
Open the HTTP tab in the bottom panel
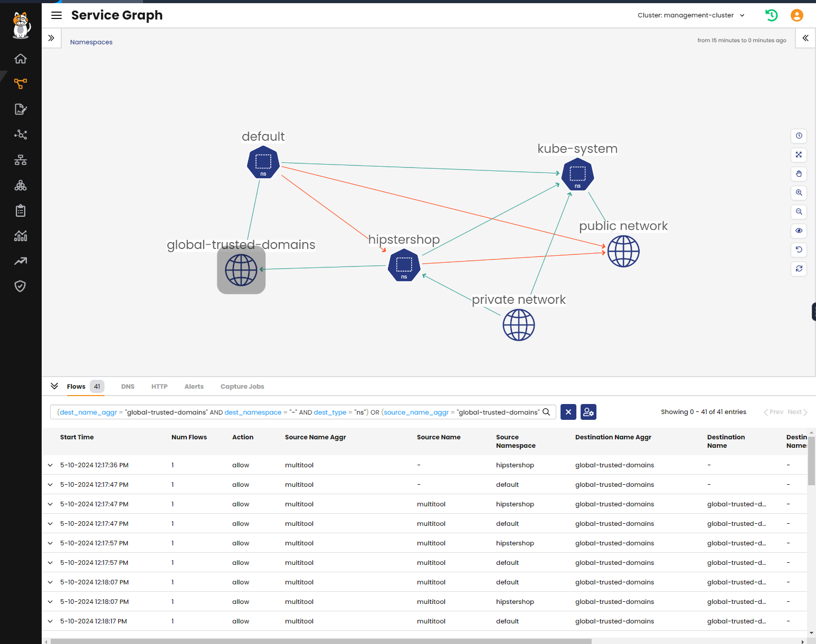(159, 386)
